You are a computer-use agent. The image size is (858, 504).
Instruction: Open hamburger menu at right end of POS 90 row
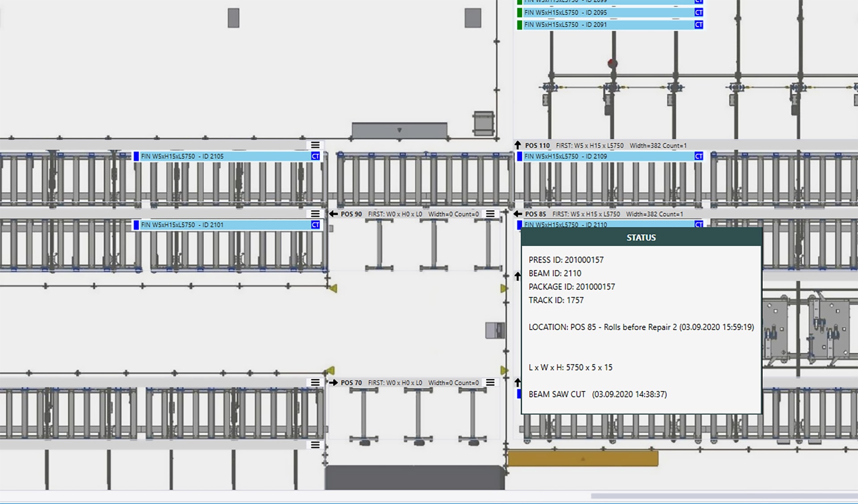[490, 214]
